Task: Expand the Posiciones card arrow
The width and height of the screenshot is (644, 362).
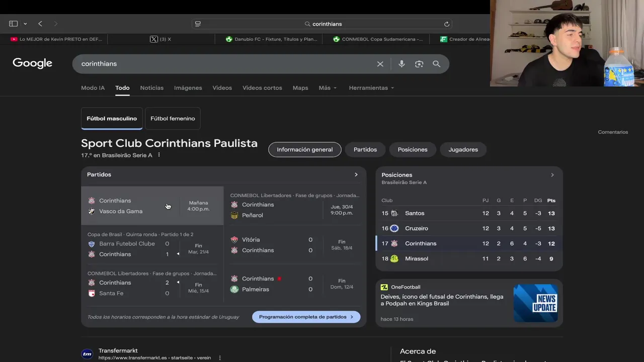Action: coord(552,175)
